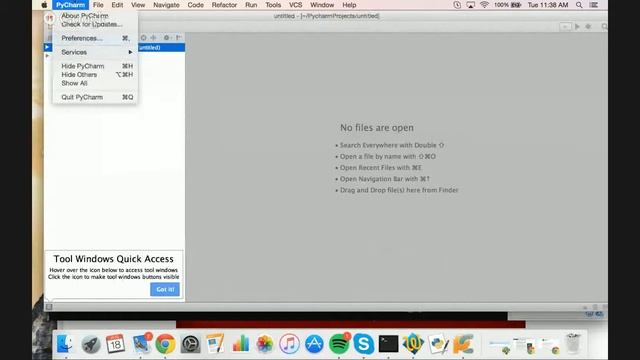Click hide Project panel icon
Image resolution: width=640 pixels, height=360 pixels.
(x=179, y=38)
